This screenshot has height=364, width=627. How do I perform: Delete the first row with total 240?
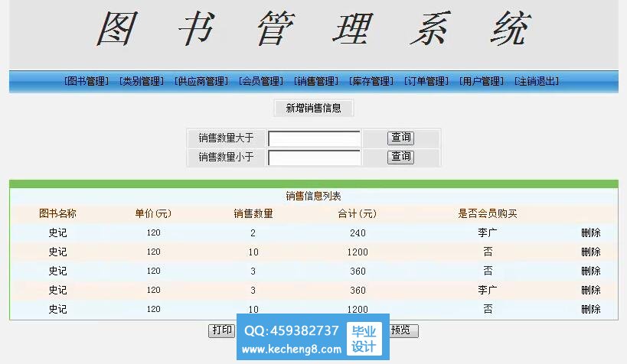(591, 233)
